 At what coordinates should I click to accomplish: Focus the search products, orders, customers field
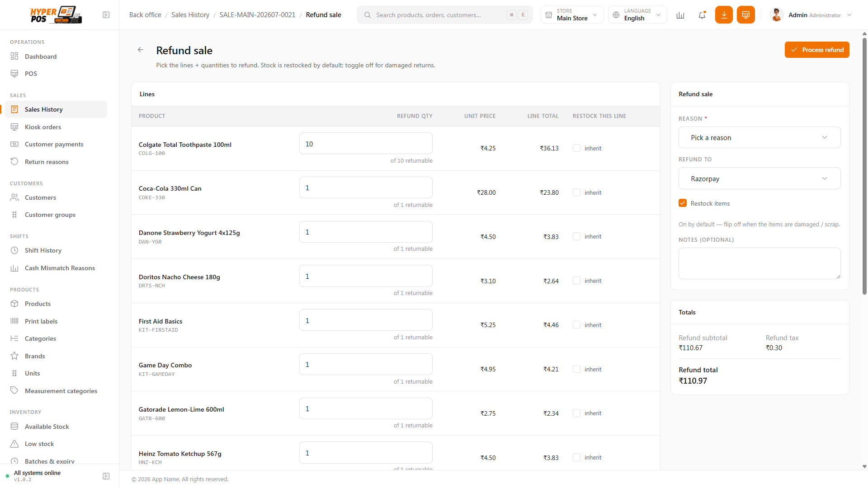(x=445, y=15)
